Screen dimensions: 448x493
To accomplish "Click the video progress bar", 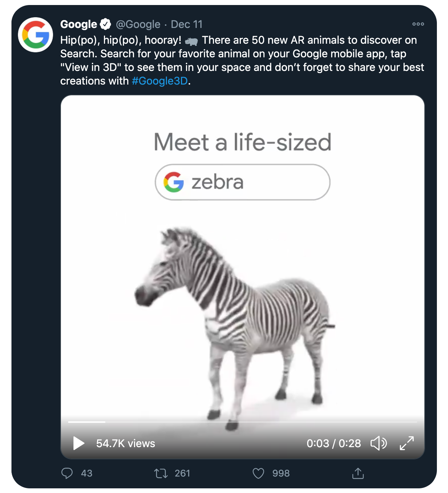I will (x=243, y=422).
